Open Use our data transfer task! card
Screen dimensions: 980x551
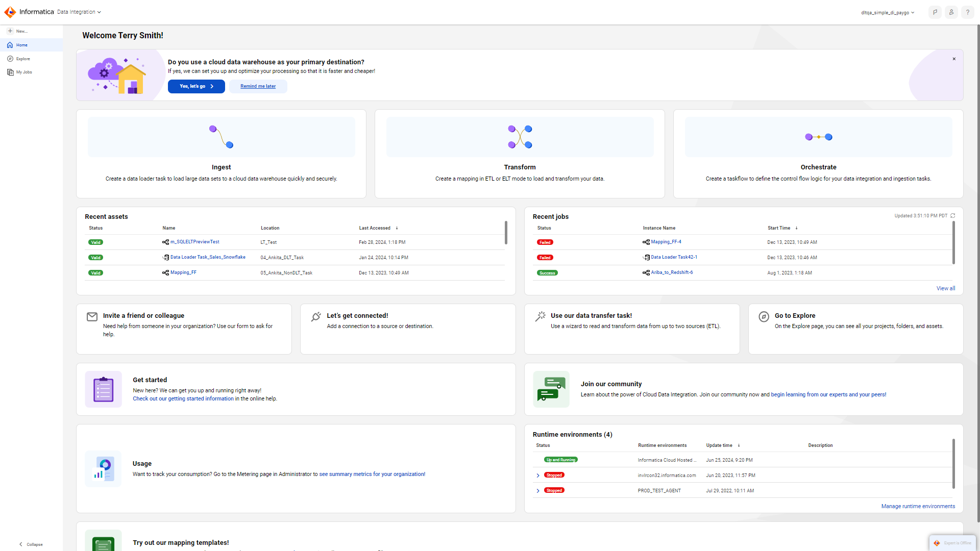632,329
